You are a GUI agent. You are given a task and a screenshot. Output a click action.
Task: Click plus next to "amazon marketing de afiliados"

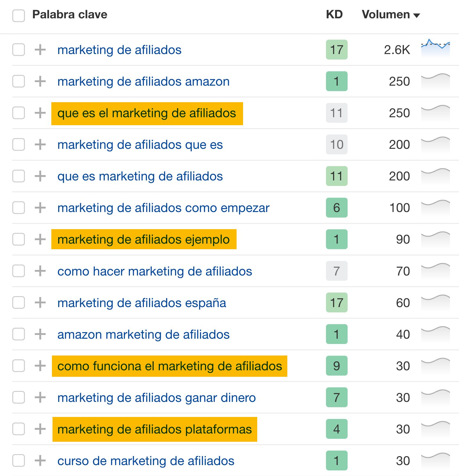[x=40, y=334]
